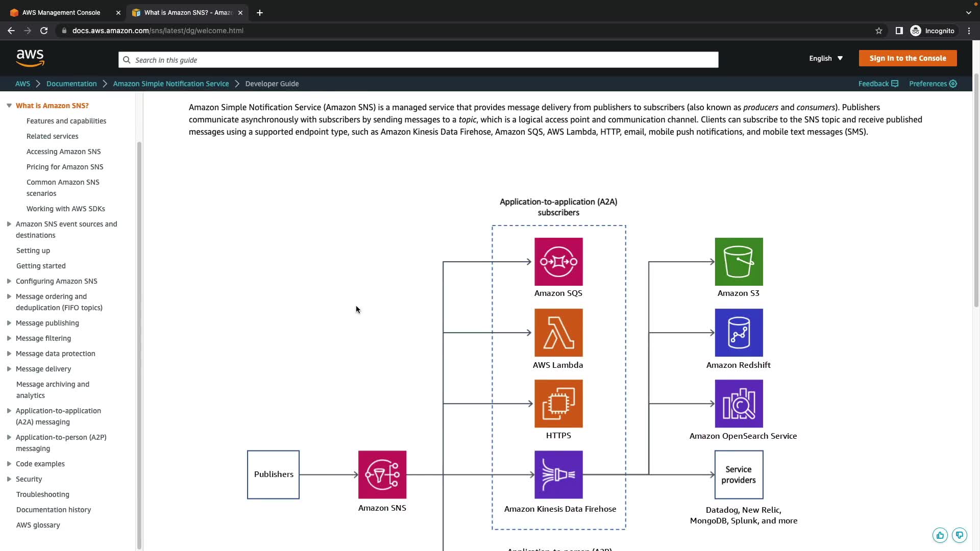
Task: Expand the Message filtering section
Action: (x=9, y=338)
